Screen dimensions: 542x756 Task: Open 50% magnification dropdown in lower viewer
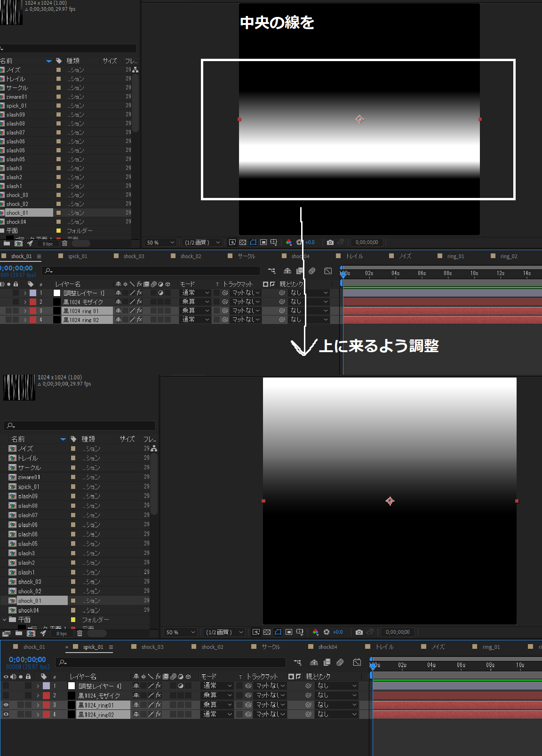click(180, 632)
